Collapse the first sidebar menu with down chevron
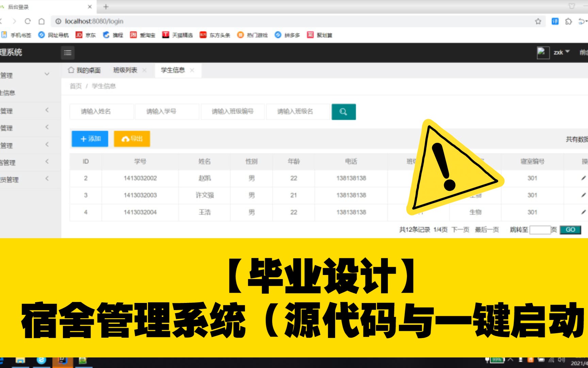The image size is (588, 368). [47, 74]
